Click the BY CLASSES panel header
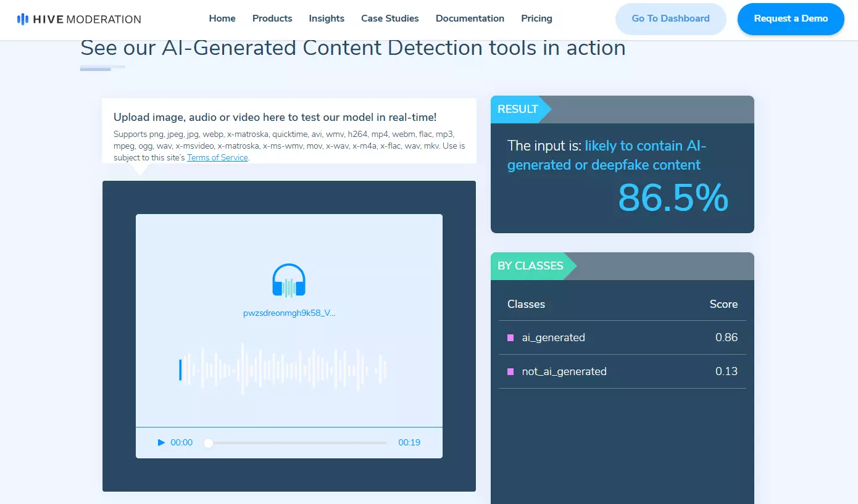Screen dimensions: 858x504 click(530, 266)
